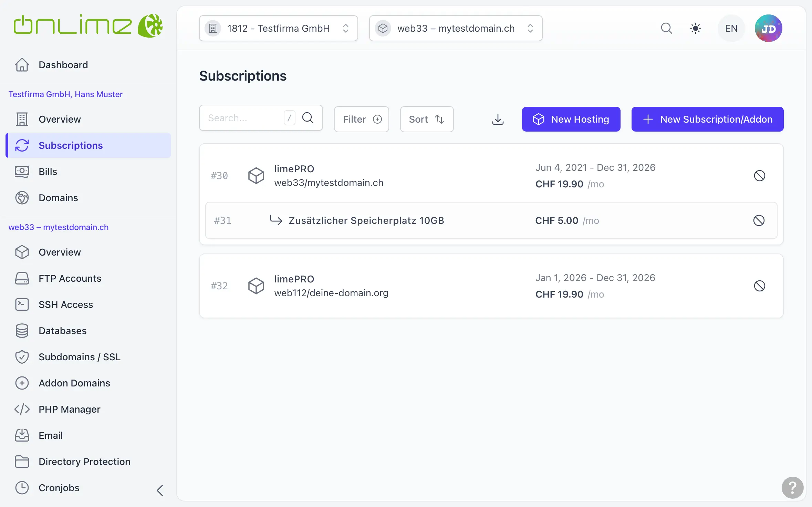Click the CHF 5.00 /mo price
The width and height of the screenshot is (812, 507).
tap(567, 220)
